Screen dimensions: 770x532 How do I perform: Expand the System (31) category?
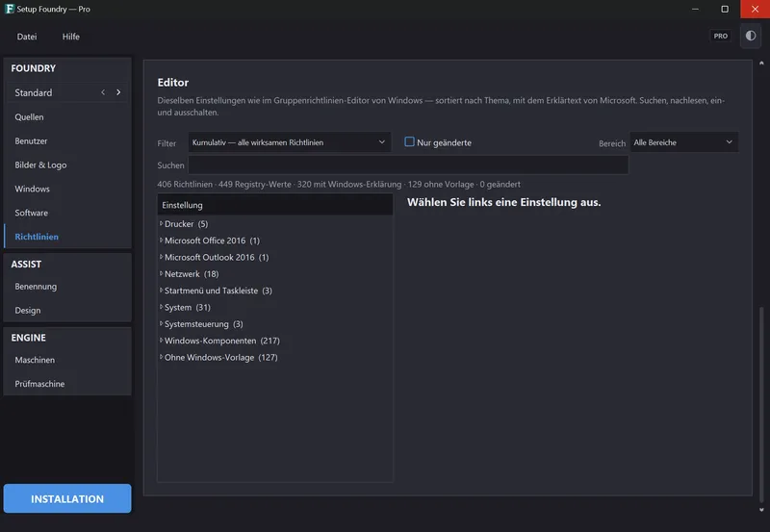tap(161, 307)
